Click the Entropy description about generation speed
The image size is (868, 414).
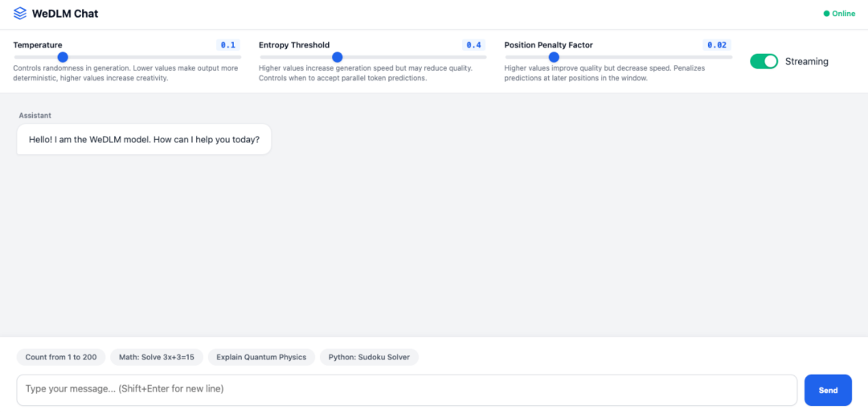coord(366,73)
